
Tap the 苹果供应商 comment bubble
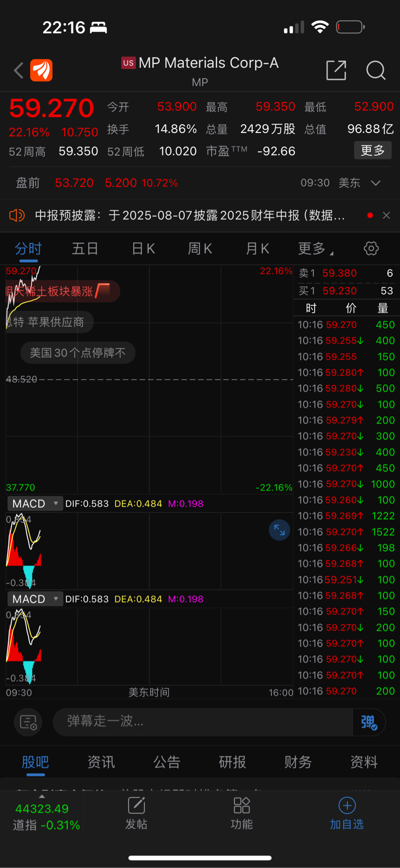tap(50, 322)
